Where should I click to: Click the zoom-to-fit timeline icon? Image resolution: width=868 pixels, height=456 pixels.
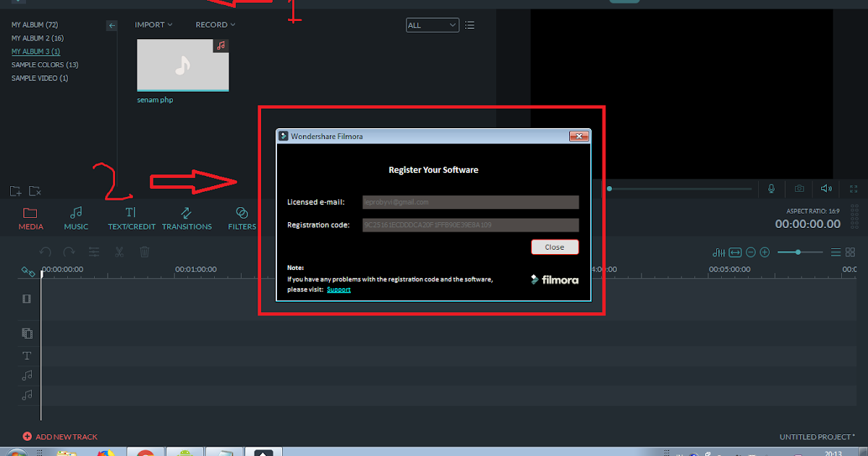735,252
